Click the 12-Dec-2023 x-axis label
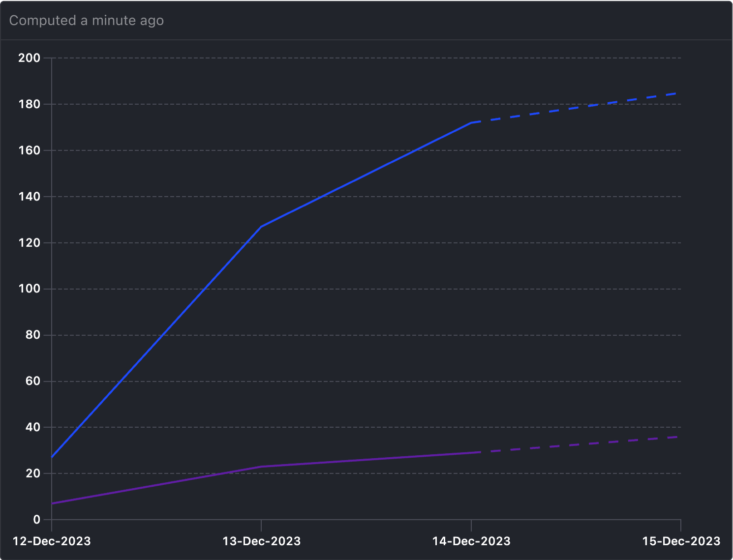This screenshot has height=560, width=733. [52, 541]
